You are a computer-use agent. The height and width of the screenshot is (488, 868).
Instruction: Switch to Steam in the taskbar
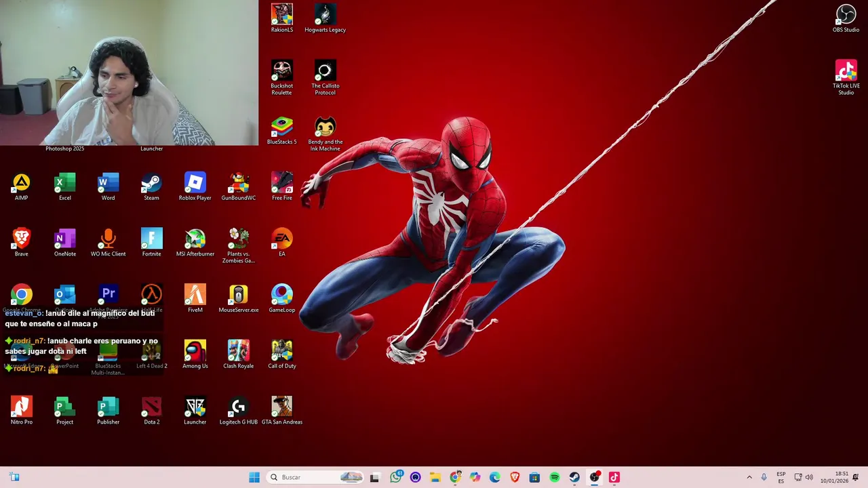click(574, 477)
